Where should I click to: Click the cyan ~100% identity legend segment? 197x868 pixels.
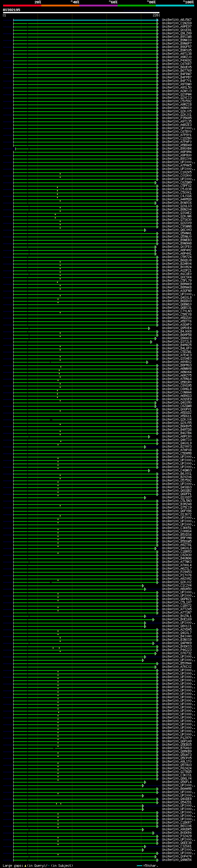[x=175, y=6]
